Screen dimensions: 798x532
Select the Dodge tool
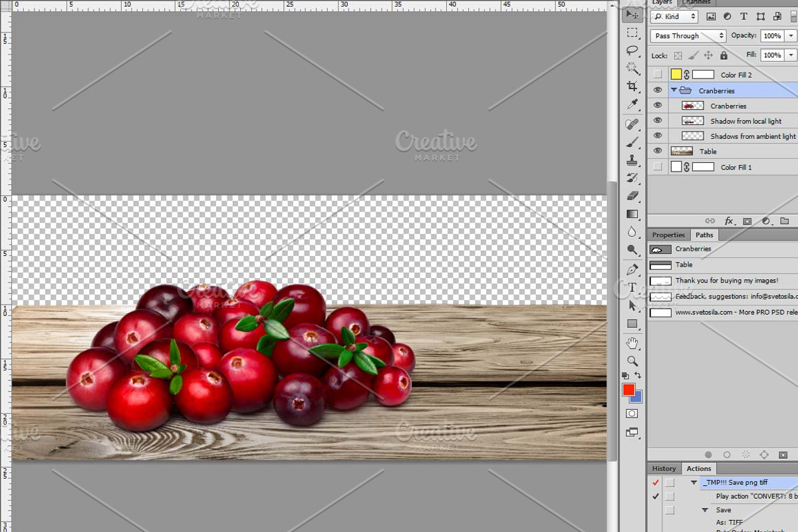click(x=632, y=250)
